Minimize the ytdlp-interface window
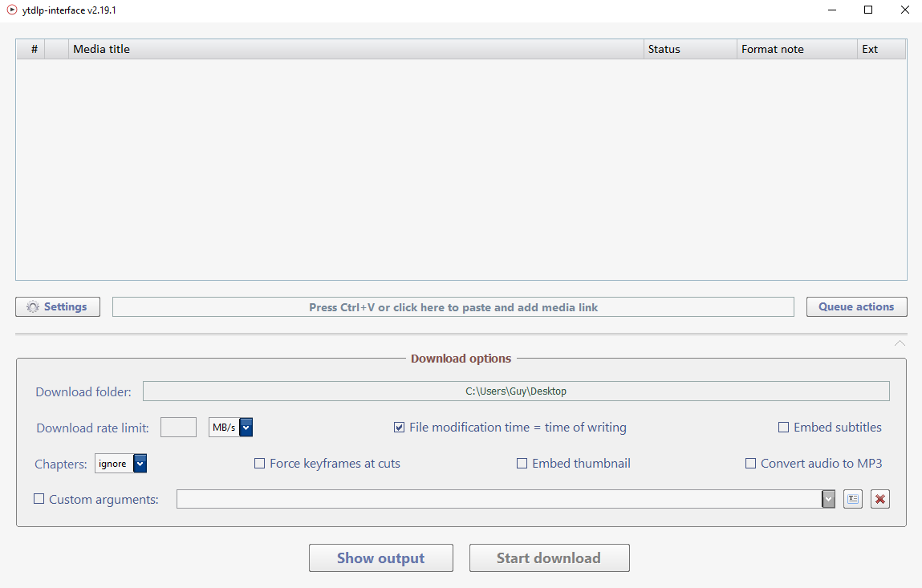 (x=831, y=10)
